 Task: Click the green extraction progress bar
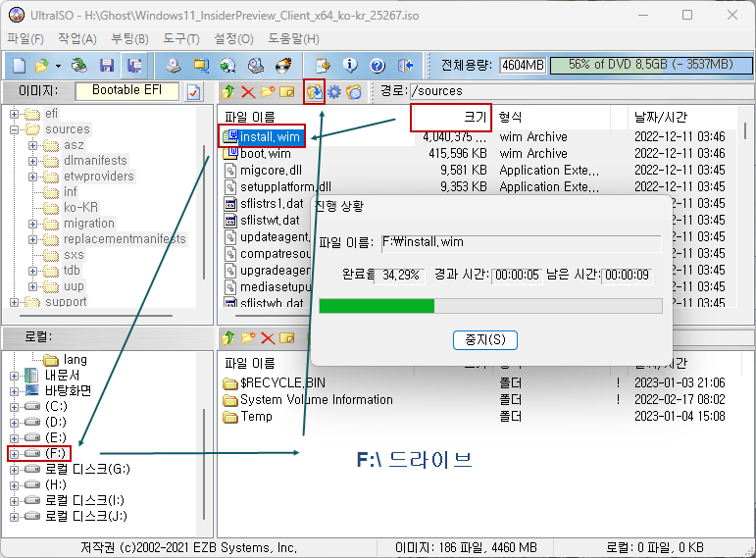coord(490,306)
